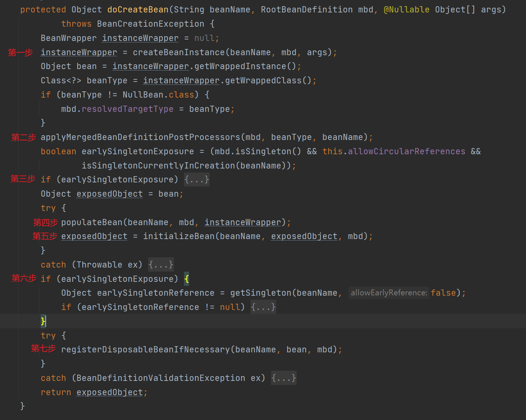The image size is (526, 420).
Task: Click registerDisposableBeanIfNecessary method call
Action: [x=145, y=350]
